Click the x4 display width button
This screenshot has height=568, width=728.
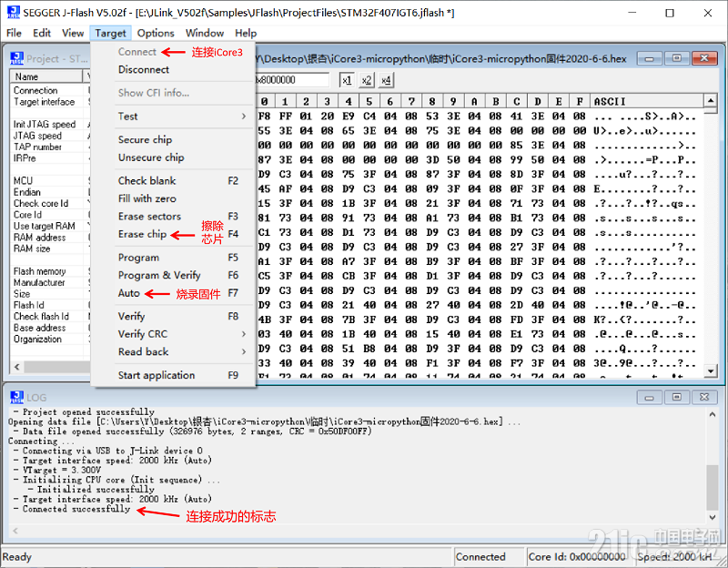386,80
